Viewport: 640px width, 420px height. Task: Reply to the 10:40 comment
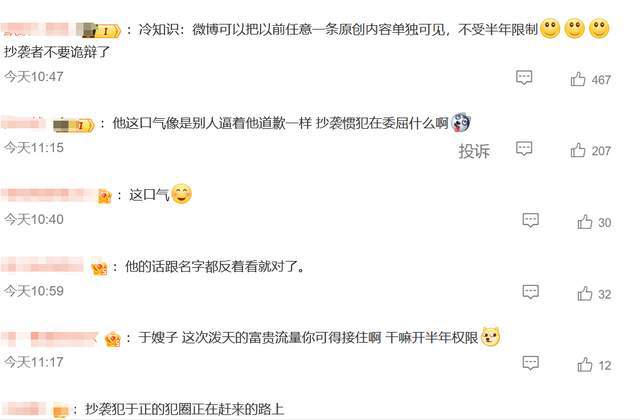click(x=531, y=220)
